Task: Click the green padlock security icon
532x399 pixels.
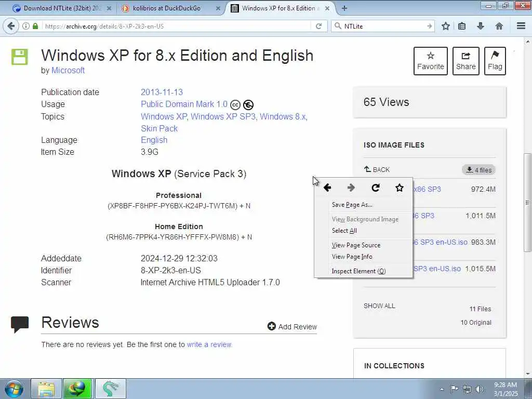Action: tap(35, 26)
